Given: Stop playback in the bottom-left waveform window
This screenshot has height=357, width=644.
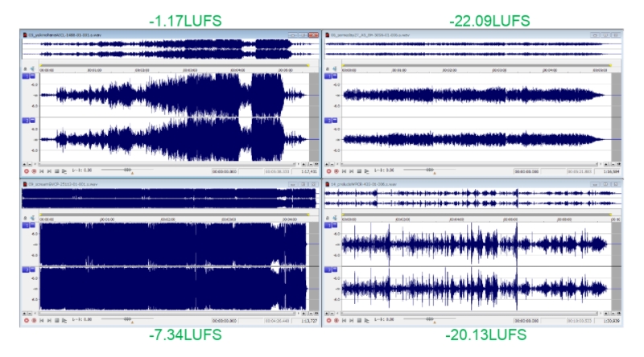Looking at the screenshot, I should 57,320.
